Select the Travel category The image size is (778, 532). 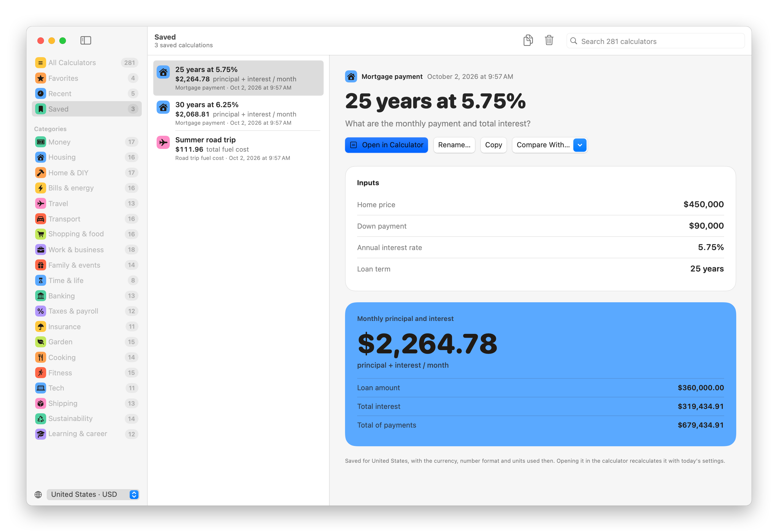point(87,204)
